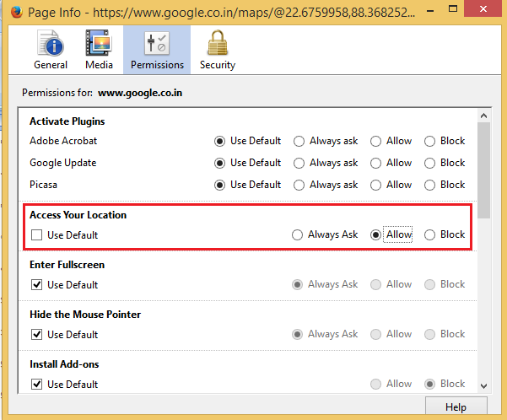Click the Security tab label
The height and width of the screenshot is (420, 507).
[x=218, y=65]
